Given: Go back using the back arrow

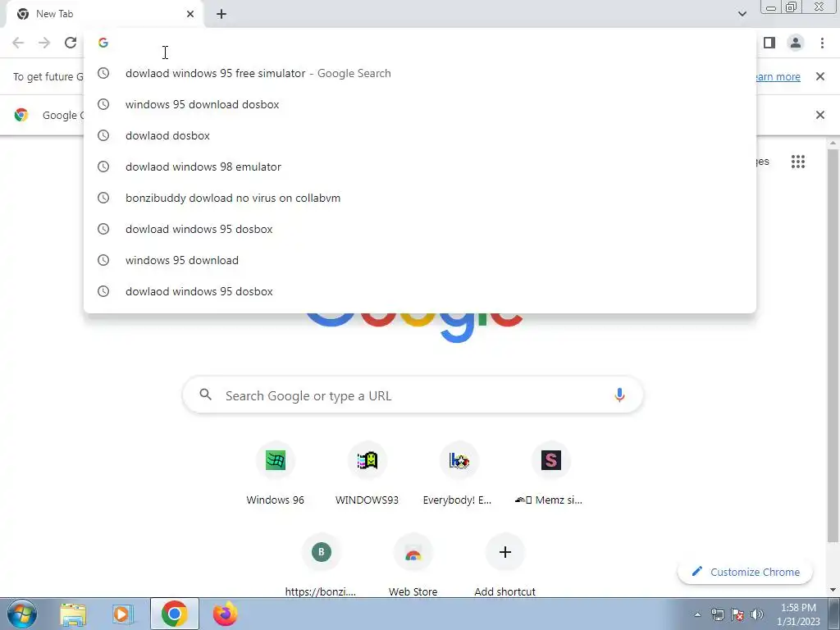Looking at the screenshot, I should click(x=18, y=43).
